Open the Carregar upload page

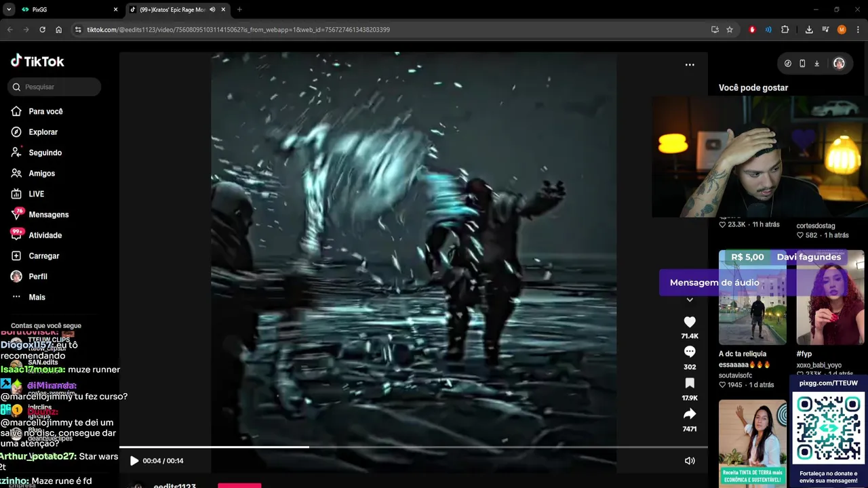click(35, 256)
